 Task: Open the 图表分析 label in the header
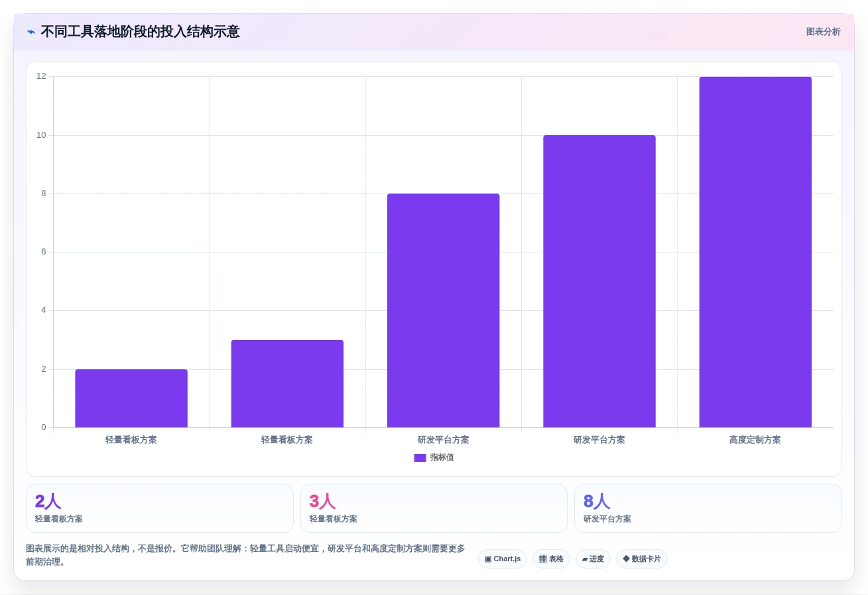point(823,32)
